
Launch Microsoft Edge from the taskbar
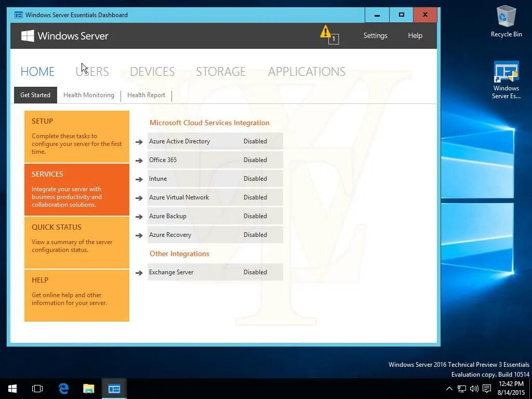(x=63, y=389)
